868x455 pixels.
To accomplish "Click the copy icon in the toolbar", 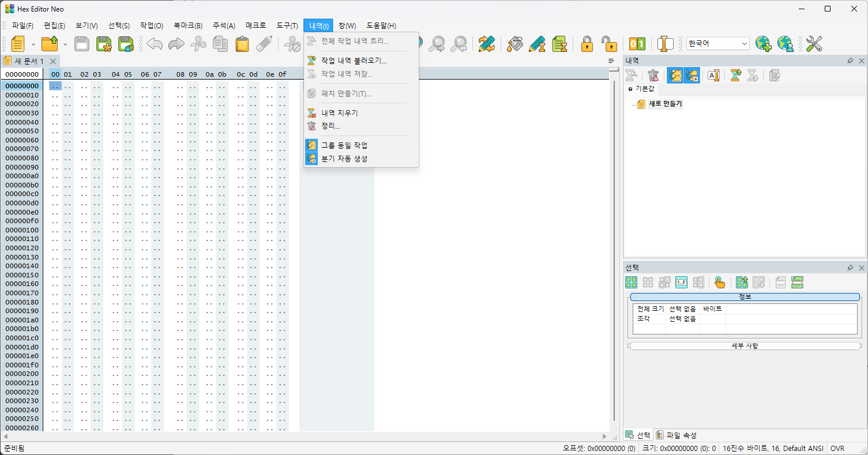I will click(x=220, y=44).
